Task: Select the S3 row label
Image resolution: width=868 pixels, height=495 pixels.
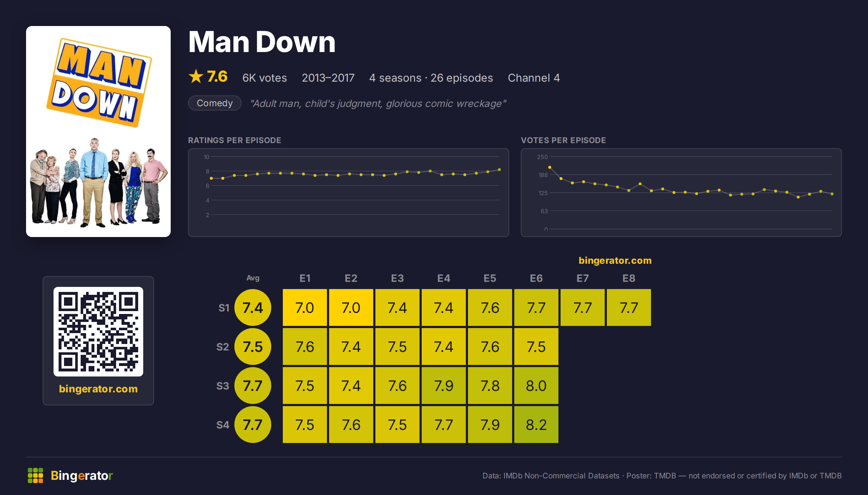Action: (223, 386)
